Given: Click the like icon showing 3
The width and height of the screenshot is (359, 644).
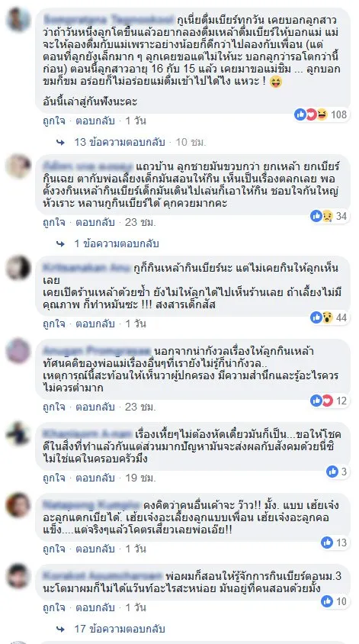Looking at the screenshot, I should pos(332,472).
